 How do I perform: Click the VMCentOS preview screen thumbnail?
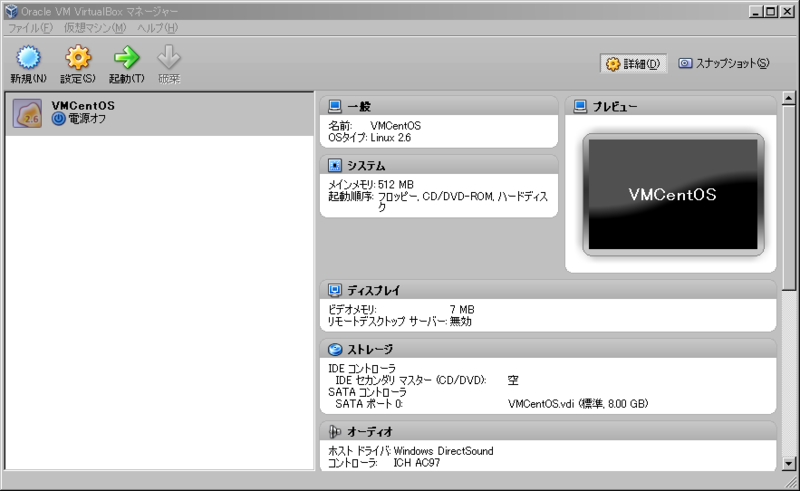(673, 194)
